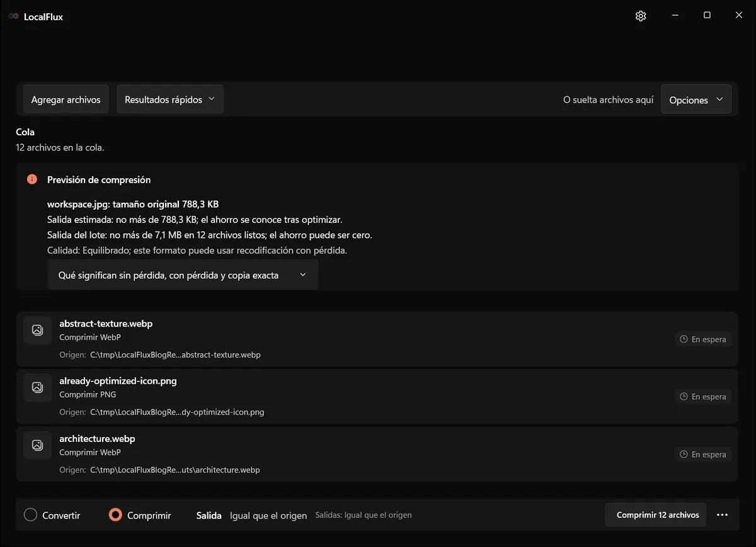Click the En espera status of architecture.webp

click(x=703, y=454)
